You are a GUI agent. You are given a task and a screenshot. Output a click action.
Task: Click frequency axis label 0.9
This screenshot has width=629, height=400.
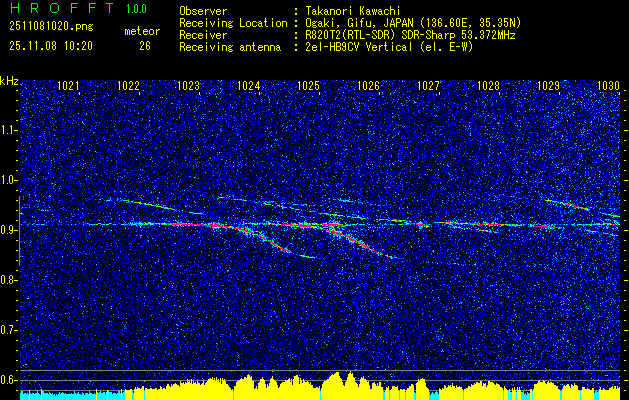9,230
